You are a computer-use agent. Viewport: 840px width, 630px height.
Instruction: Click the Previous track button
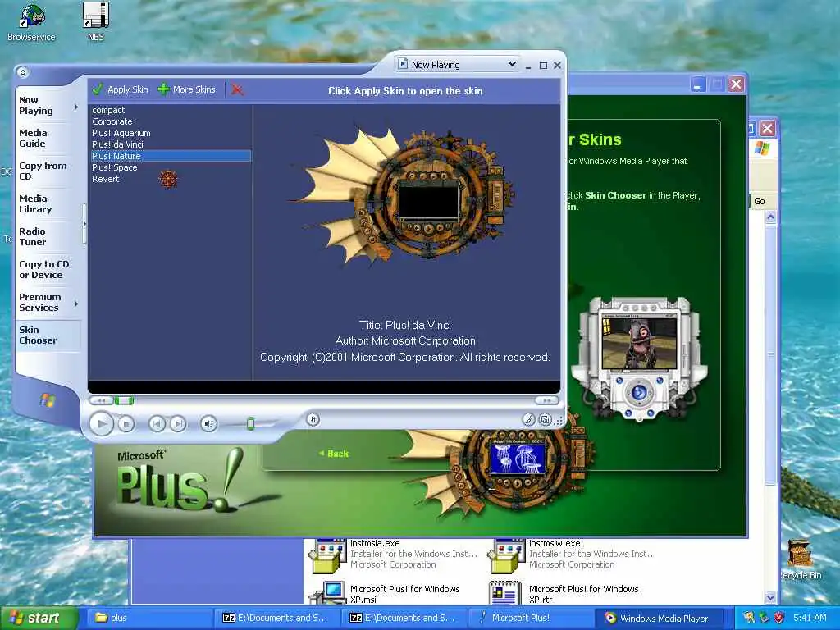[x=157, y=424]
